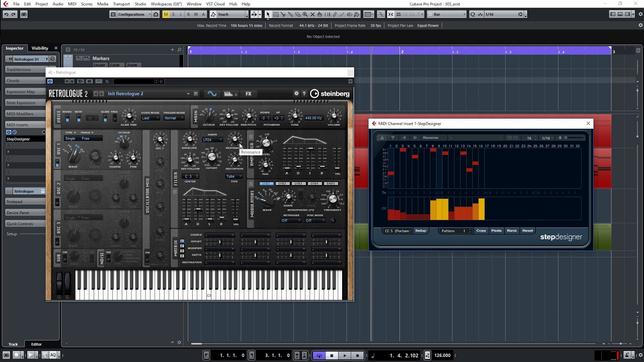Toggle the Snap on/off button

coord(391,14)
